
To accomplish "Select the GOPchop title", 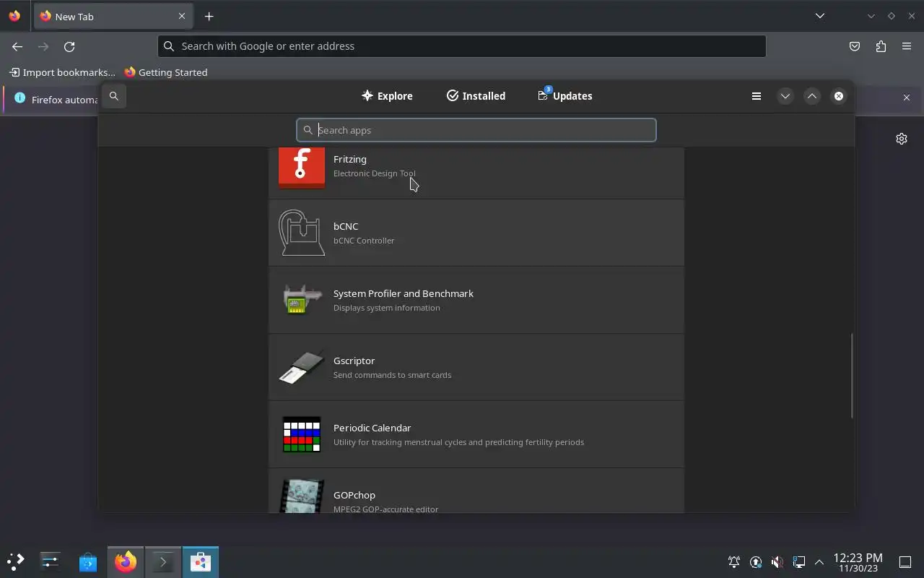I will [354, 495].
